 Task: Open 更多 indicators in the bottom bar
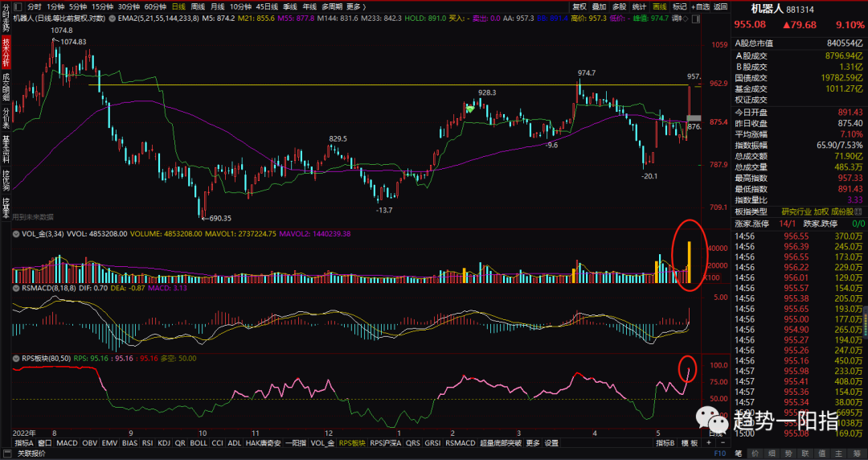point(533,443)
